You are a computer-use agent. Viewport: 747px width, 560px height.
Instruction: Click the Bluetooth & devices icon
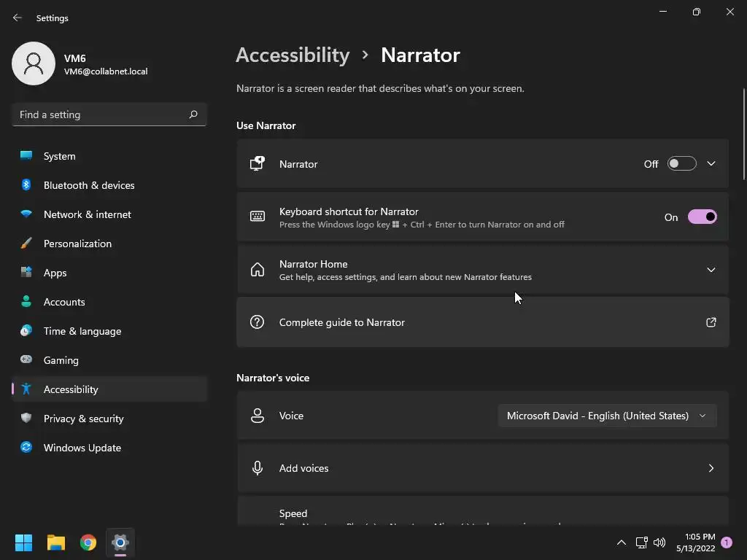pyautogui.click(x=26, y=185)
